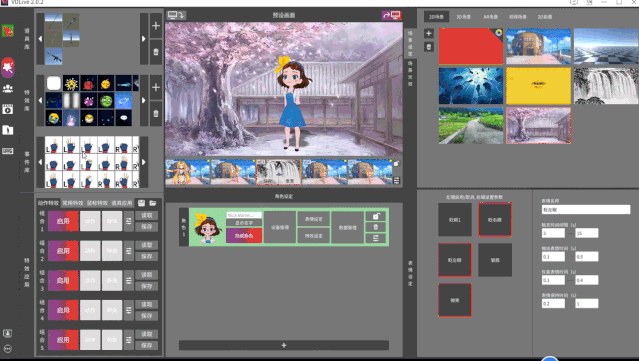639x361 pixels.
Task: Toggle the 启用 switch for combo 4
Action: [63, 310]
